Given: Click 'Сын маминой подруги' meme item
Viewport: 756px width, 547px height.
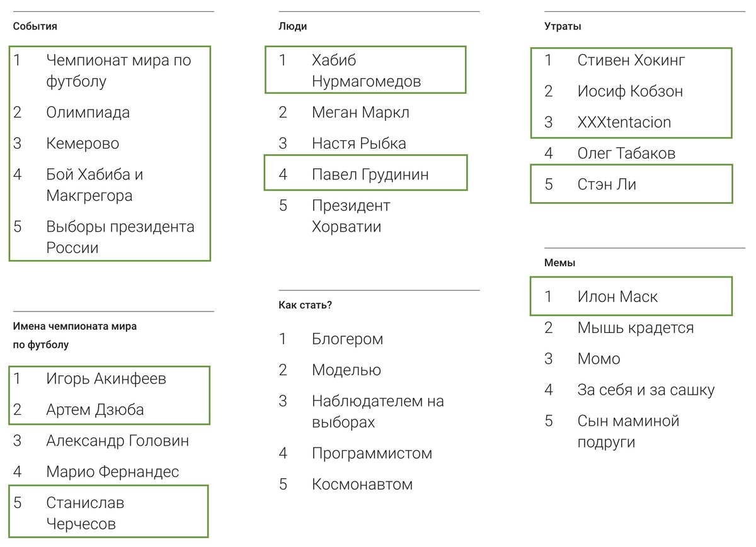Looking at the screenshot, I should coord(628,431).
